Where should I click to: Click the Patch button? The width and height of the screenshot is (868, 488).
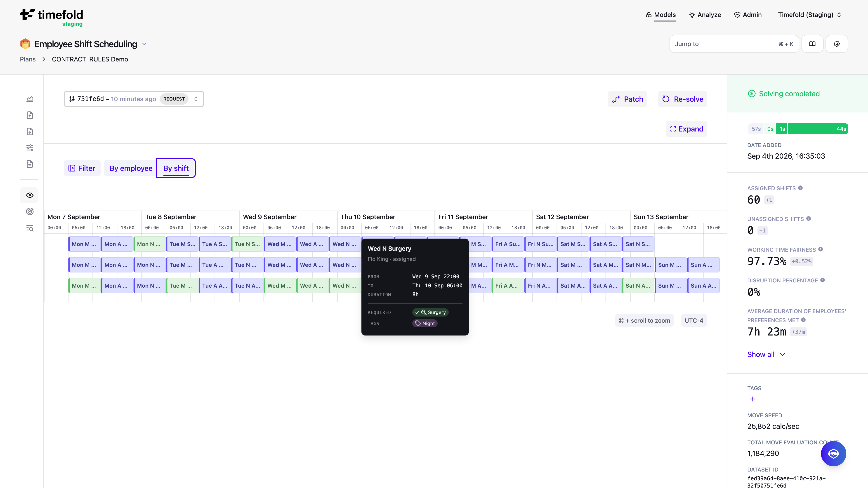[627, 99]
